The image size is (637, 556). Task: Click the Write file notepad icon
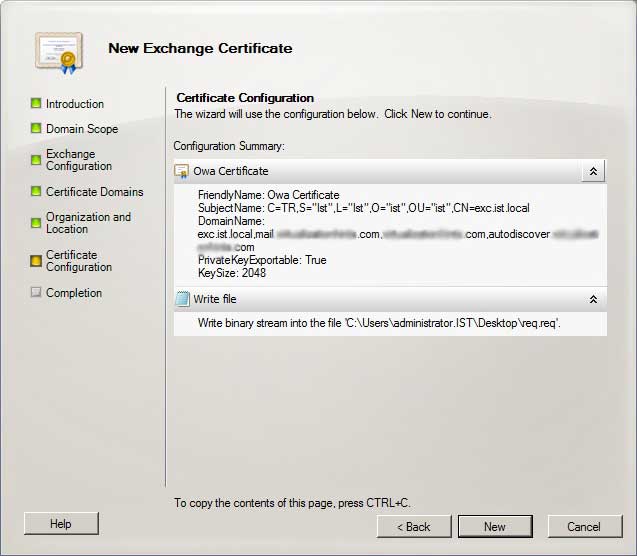coord(182,299)
